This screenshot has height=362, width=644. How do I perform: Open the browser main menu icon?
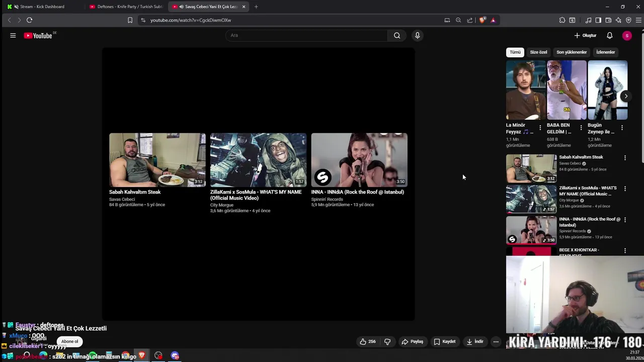(x=639, y=20)
